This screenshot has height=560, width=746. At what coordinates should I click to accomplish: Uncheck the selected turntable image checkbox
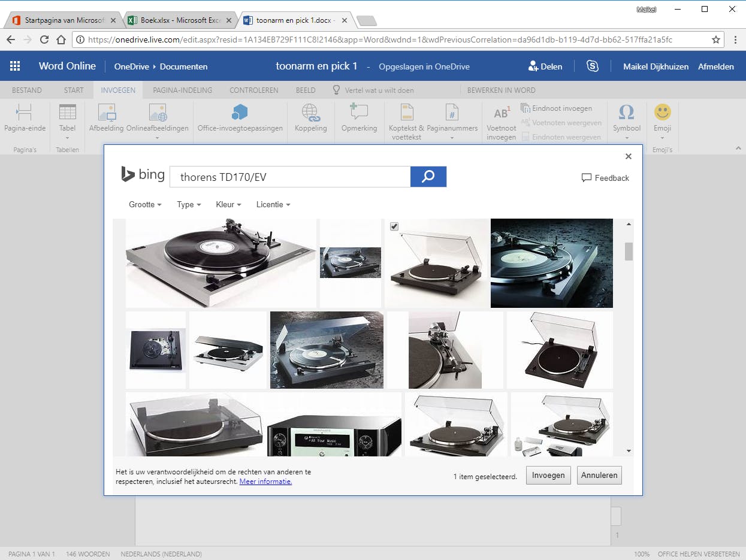(394, 226)
